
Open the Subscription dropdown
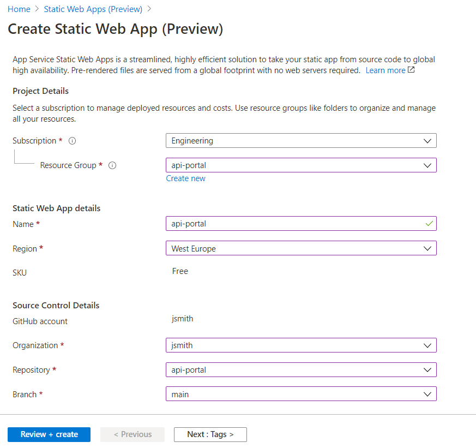[301, 141]
